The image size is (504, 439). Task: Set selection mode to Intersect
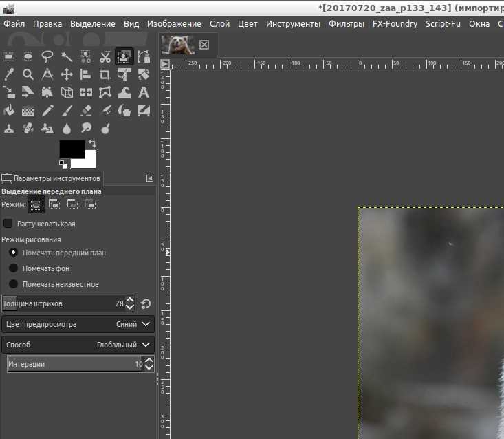[x=90, y=204]
